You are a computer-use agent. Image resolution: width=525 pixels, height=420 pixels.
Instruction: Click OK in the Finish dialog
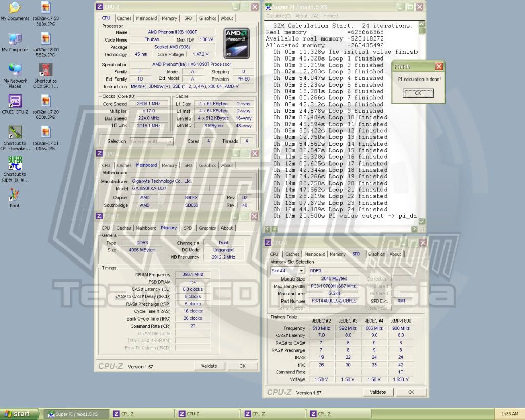tap(418, 93)
